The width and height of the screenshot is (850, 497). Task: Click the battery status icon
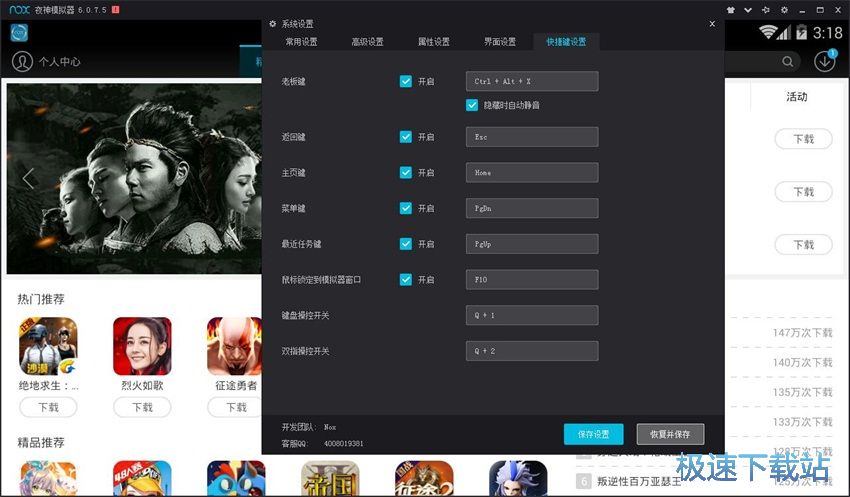pyautogui.click(x=801, y=32)
